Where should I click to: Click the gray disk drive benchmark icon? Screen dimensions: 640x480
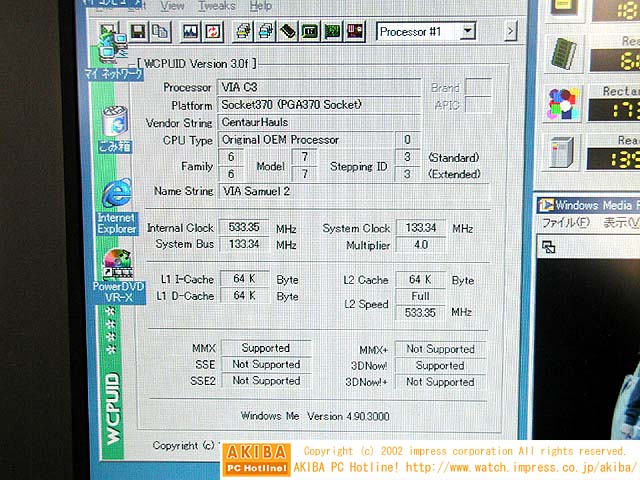(562, 152)
